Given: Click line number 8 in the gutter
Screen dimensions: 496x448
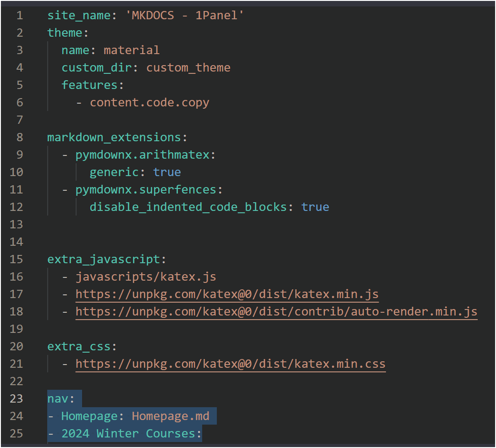Looking at the screenshot, I should 19,137.
